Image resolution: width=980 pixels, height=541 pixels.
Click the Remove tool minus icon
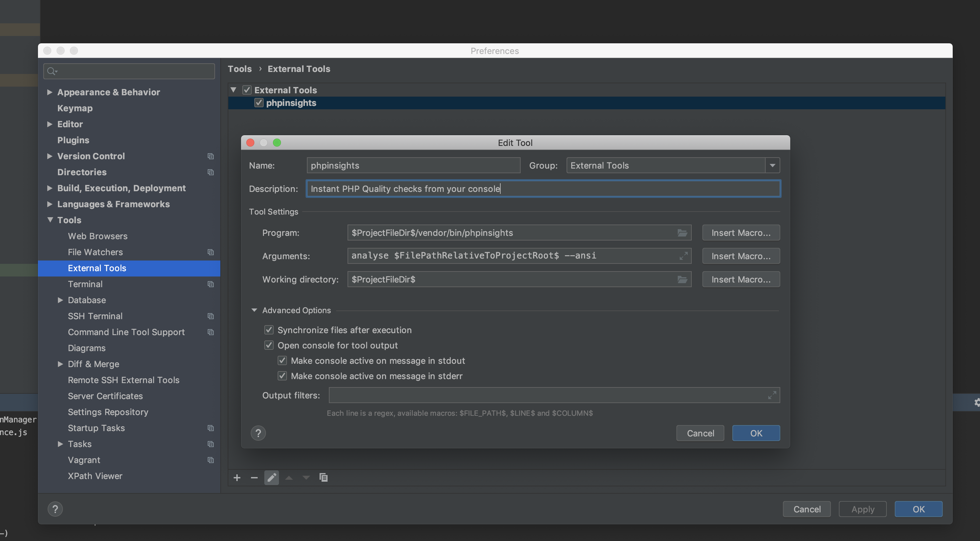[254, 477]
